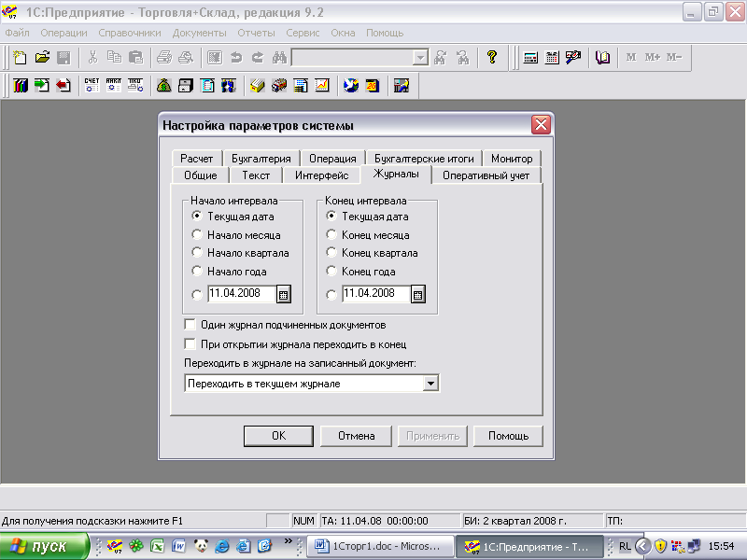Expand the toolbar search combo box arrow
Image resolution: width=747 pixels, height=560 pixels.
pos(420,58)
